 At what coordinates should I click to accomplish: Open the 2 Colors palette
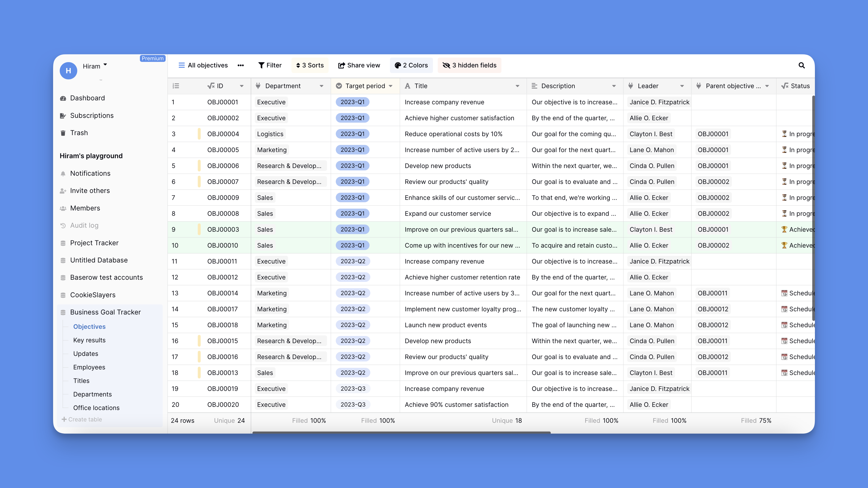tap(411, 65)
